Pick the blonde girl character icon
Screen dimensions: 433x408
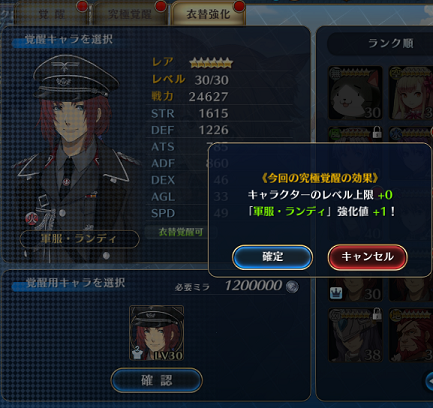pyautogui.click(x=411, y=93)
